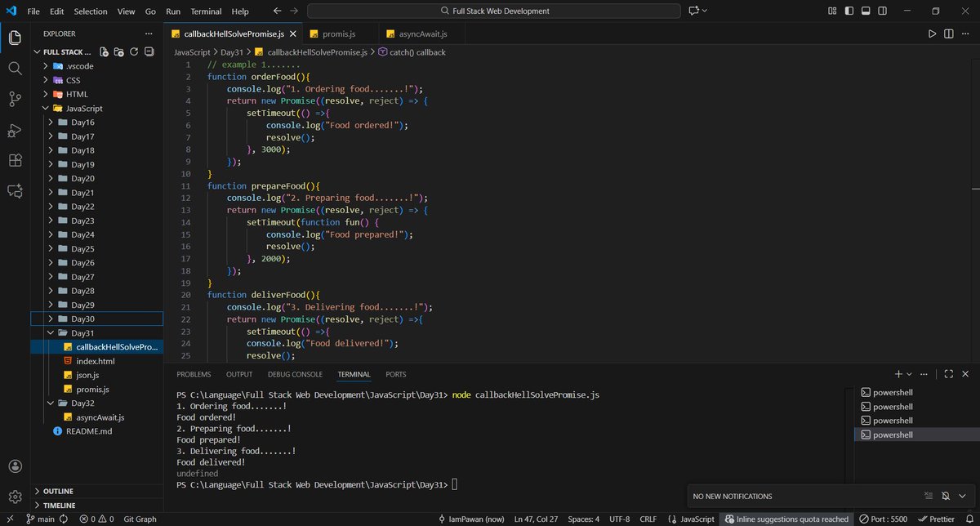The image size is (980, 526).
Task: Open the Terminal menu
Action: pos(206,11)
